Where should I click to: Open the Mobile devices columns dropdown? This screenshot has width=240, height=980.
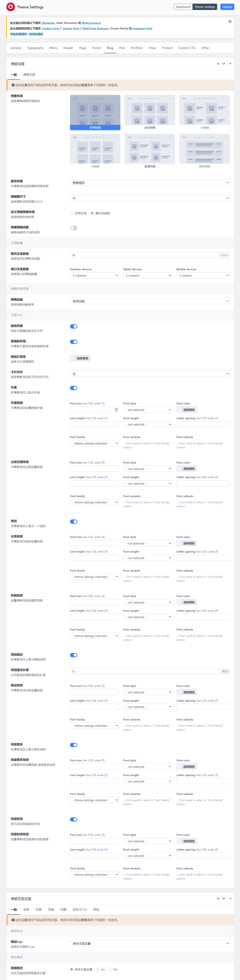203,275
